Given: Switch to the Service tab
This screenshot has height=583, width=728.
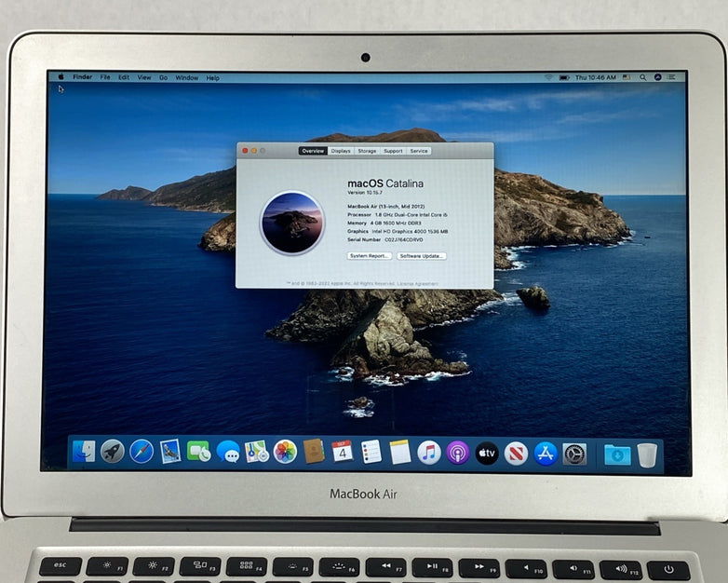Looking at the screenshot, I should tap(419, 151).
